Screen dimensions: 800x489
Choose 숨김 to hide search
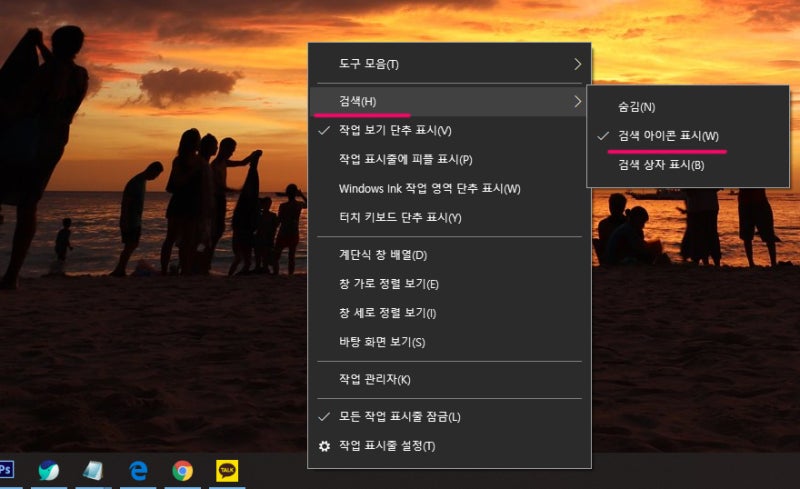point(688,107)
